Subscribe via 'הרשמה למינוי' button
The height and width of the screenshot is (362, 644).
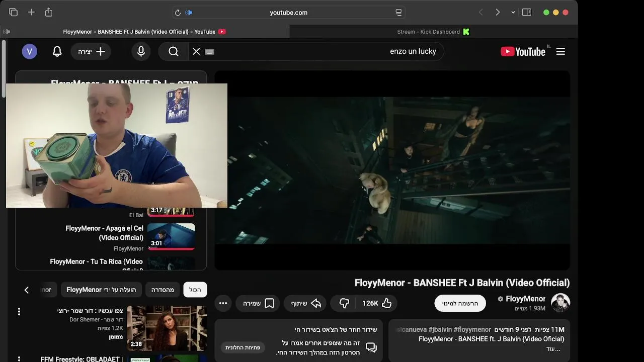pos(460,303)
